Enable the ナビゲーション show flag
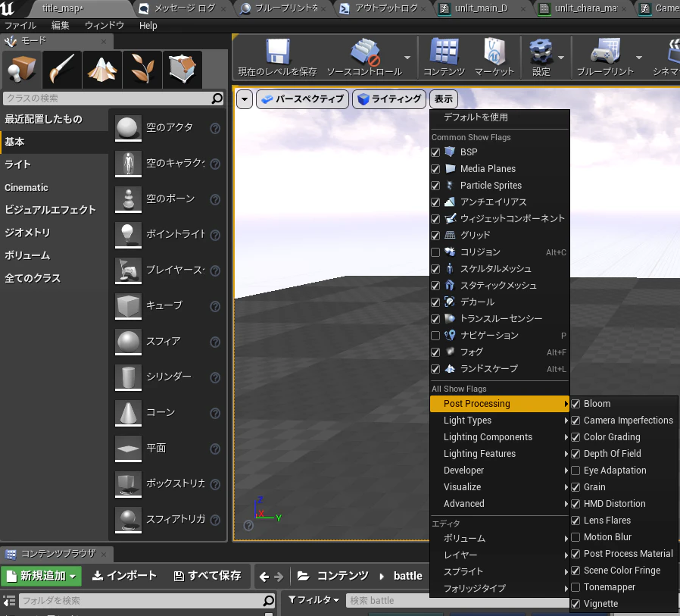Viewport: 680px width, 616px height. [435, 336]
